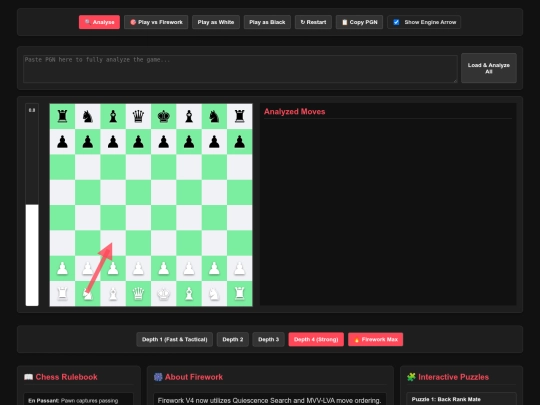This screenshot has height=405, width=540.
Task: Toggle the Show Engine Arrow checkbox
Action: (x=396, y=22)
